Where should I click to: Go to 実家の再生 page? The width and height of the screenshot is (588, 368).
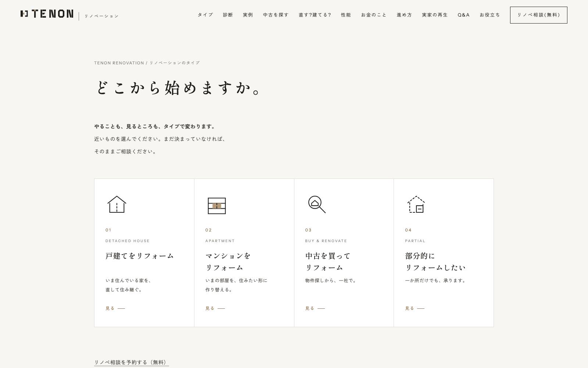(x=435, y=15)
